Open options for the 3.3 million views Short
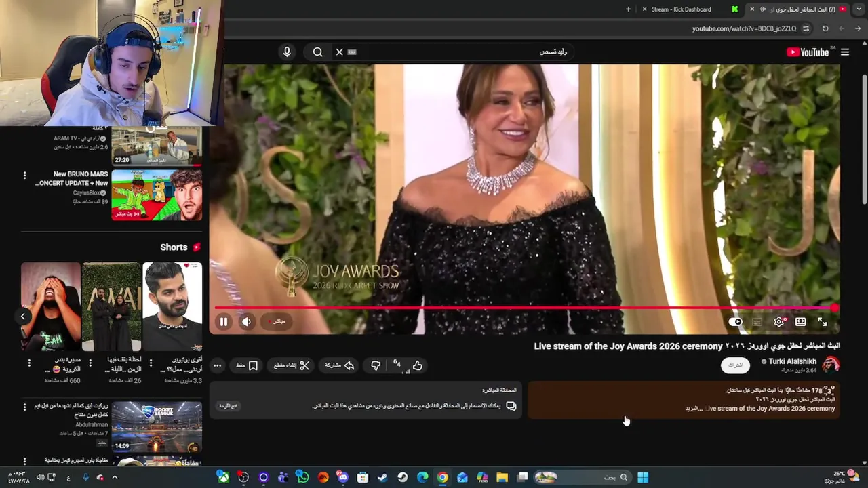 point(151,363)
